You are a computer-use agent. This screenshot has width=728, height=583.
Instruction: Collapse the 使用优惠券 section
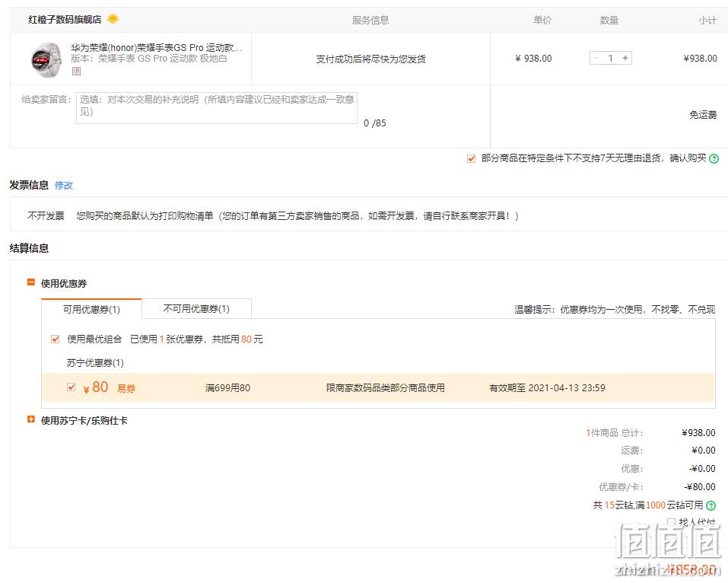pyautogui.click(x=31, y=282)
